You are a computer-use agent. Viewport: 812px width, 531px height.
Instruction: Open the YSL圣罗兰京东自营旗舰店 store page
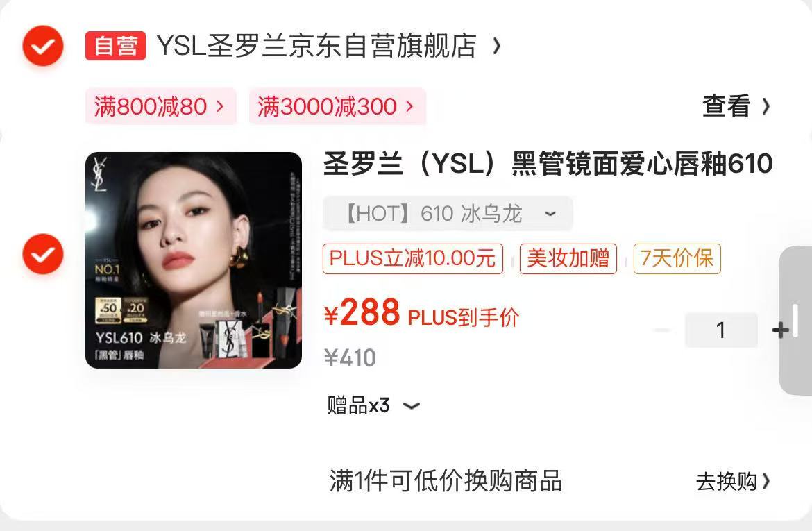[x=316, y=46]
